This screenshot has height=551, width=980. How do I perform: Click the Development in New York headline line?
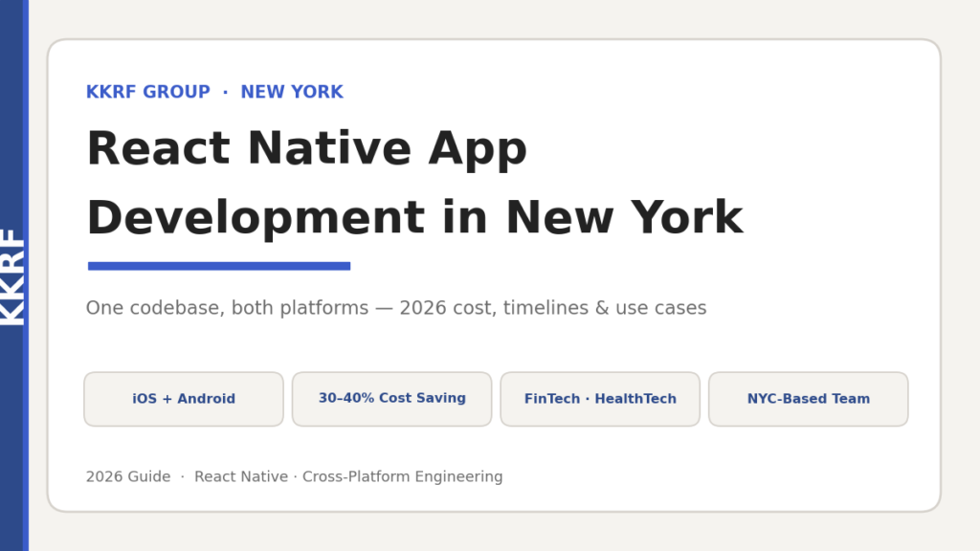[415, 219]
